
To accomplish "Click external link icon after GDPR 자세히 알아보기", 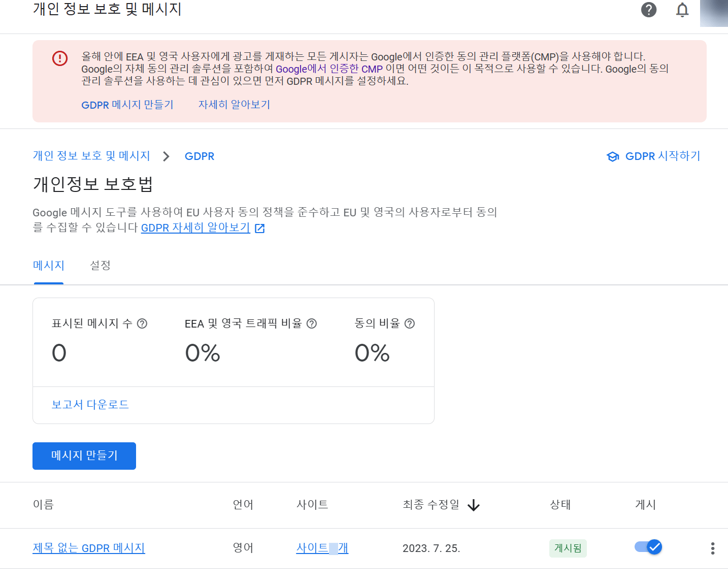I will pyautogui.click(x=260, y=229).
